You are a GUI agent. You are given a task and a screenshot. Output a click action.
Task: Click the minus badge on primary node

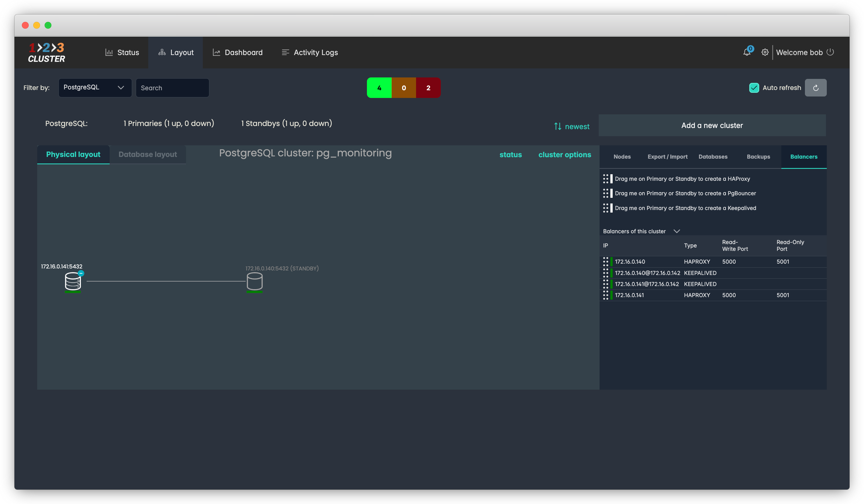pyautogui.click(x=81, y=273)
